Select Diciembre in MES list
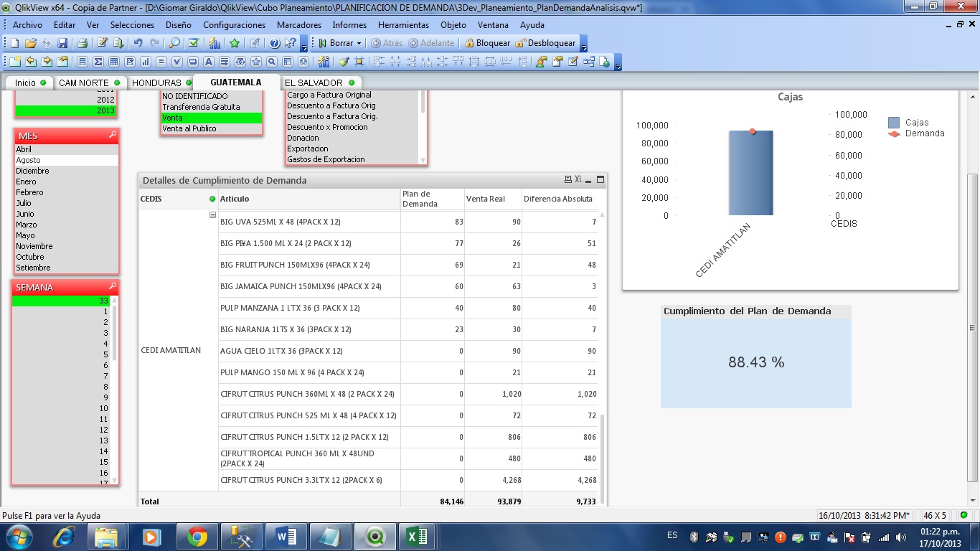The image size is (980, 551). 67,171
